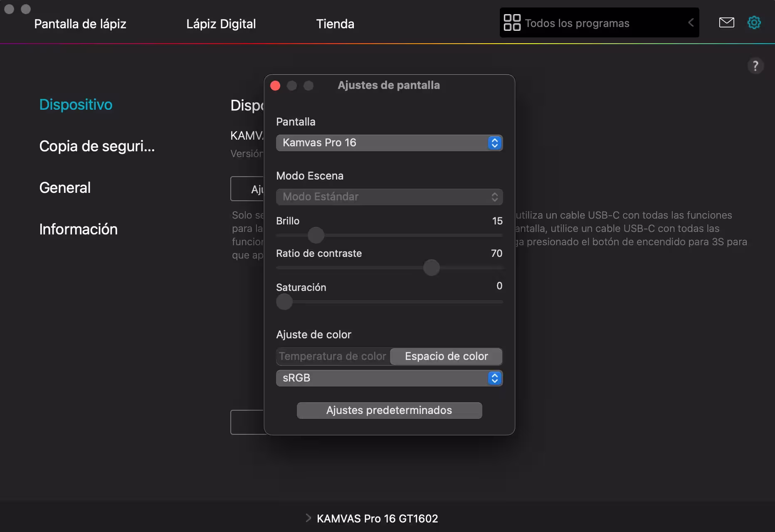Collapse the Todos los programas arrow
The width and height of the screenshot is (775, 532).
[x=691, y=22]
